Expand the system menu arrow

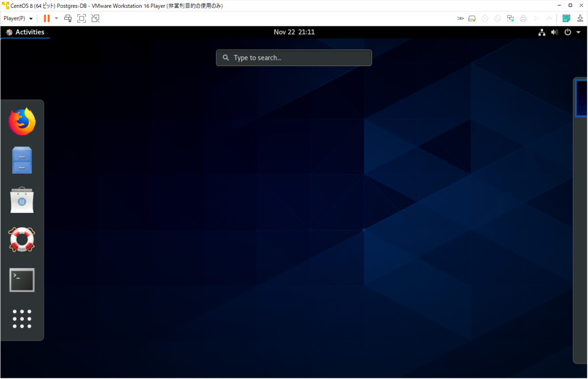pyautogui.click(x=578, y=32)
